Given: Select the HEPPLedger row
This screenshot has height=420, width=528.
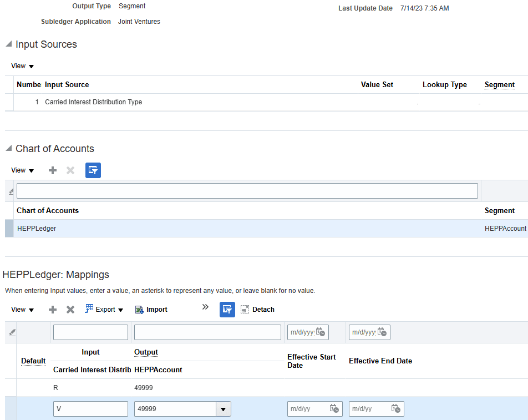Looking at the screenshot, I should point(37,228).
